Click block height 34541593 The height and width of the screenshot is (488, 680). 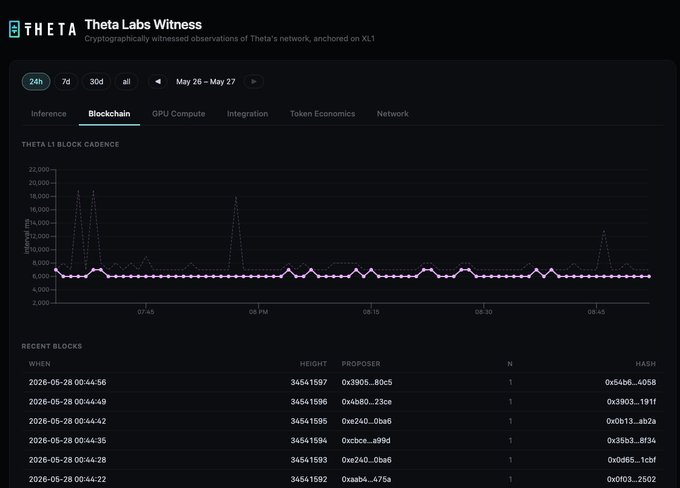(309, 460)
